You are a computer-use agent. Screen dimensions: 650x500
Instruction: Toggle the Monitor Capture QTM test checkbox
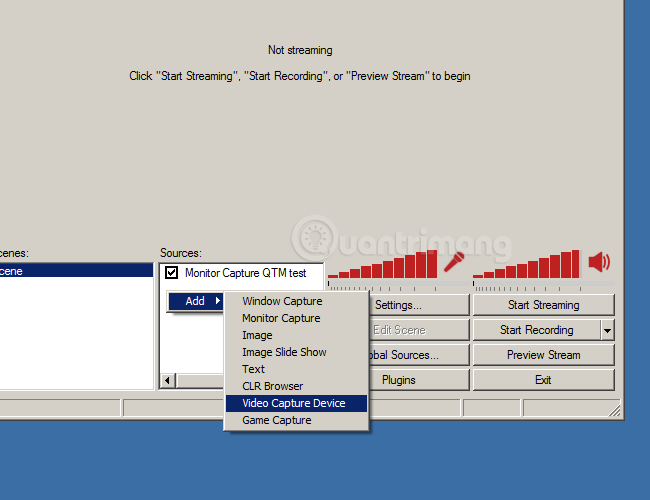pyautogui.click(x=172, y=273)
